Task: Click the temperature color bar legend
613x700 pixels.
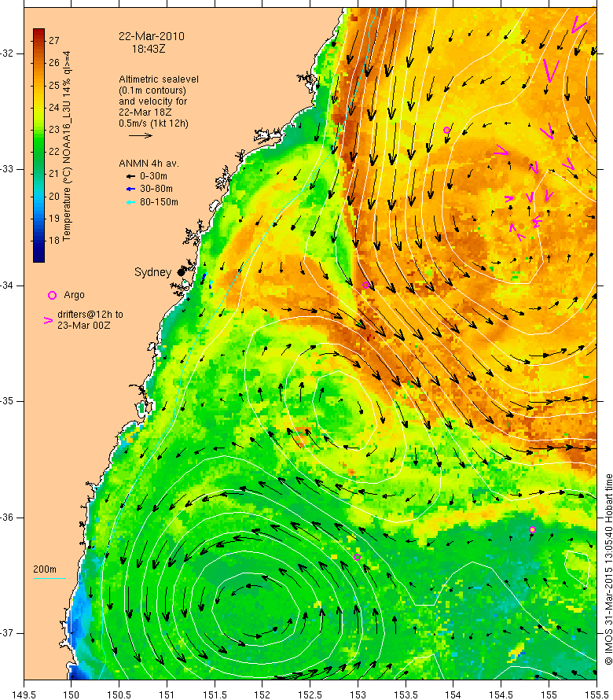Action: pyautogui.click(x=39, y=145)
